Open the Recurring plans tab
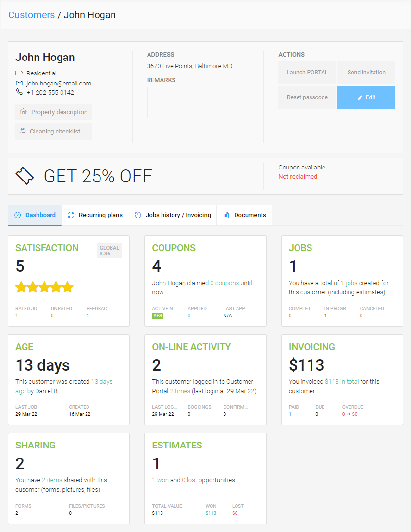Image resolution: width=411 pixels, height=532 pixels. tap(95, 215)
